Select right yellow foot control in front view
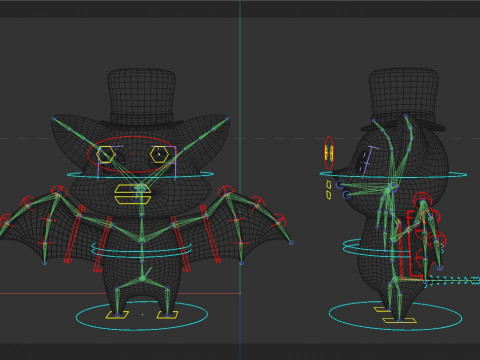The height and width of the screenshot is (360, 480). pyautogui.click(x=167, y=315)
